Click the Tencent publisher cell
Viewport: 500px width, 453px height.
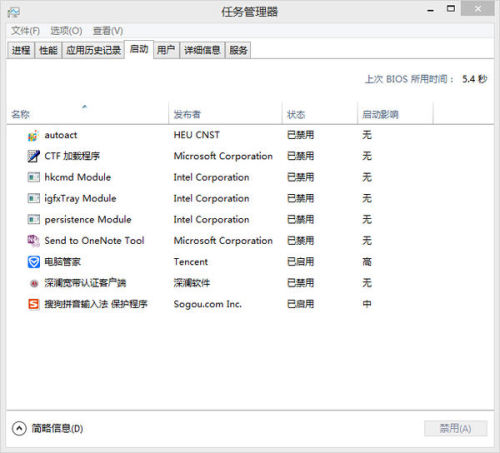coord(191,262)
